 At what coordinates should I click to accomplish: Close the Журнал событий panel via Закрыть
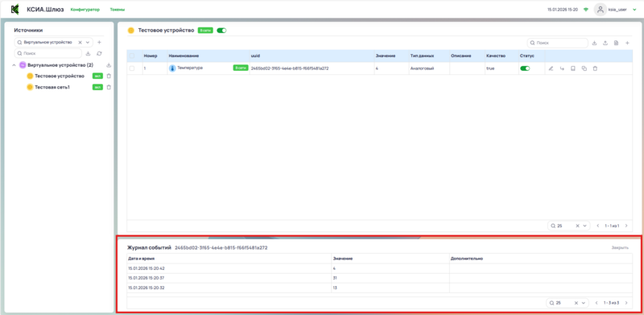pos(620,248)
